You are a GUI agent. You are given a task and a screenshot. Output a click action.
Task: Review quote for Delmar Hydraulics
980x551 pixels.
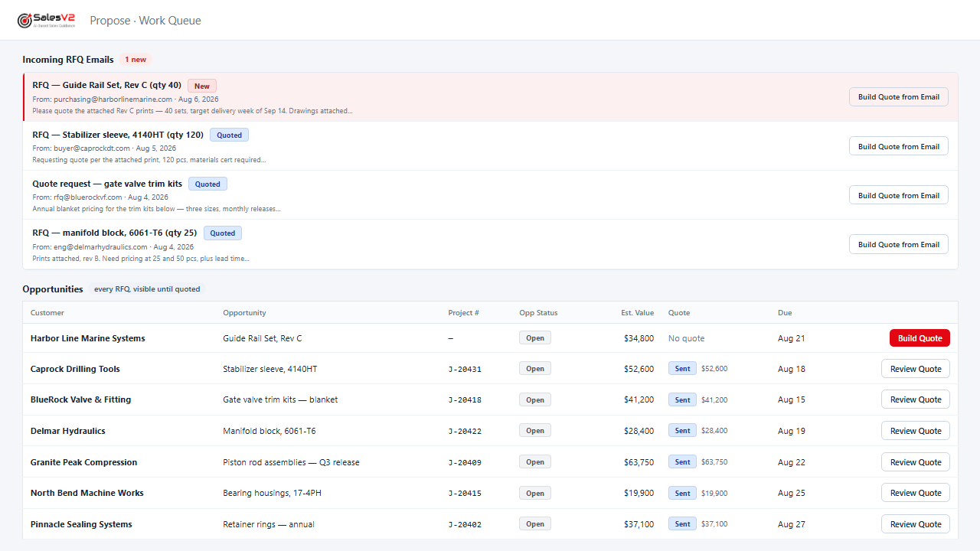(x=916, y=431)
